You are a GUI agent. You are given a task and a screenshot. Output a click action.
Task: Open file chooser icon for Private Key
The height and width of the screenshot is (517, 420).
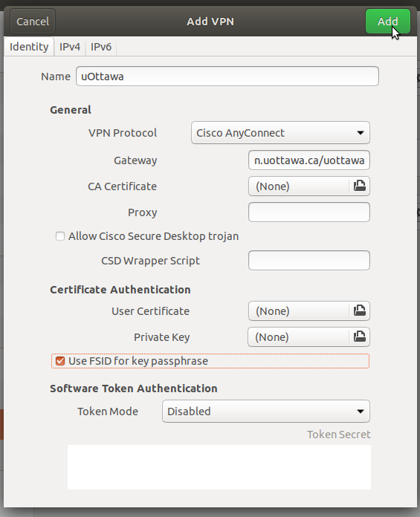(359, 336)
